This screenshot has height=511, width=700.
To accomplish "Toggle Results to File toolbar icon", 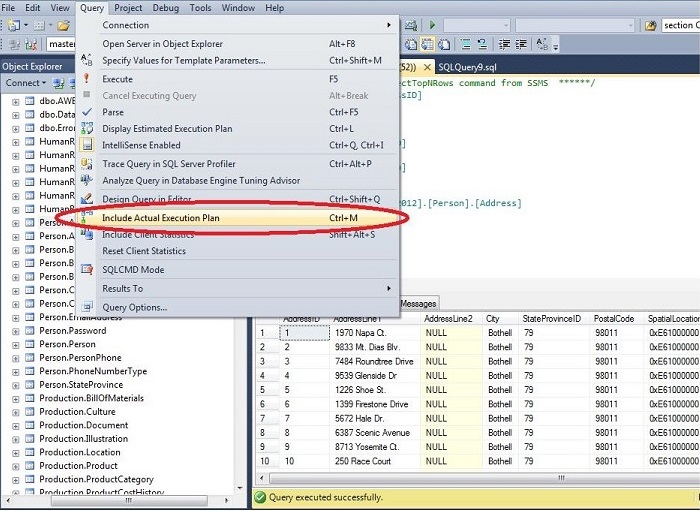I will 443,44.
